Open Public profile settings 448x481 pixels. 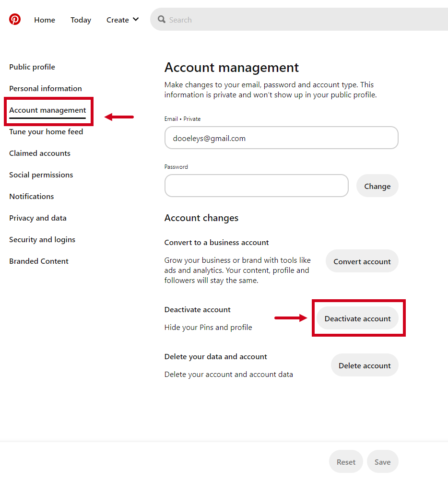(32, 67)
